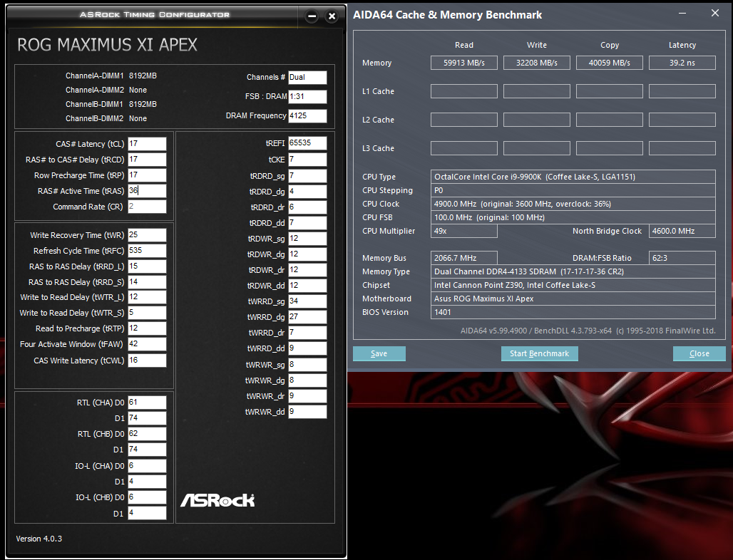733x560 pixels.
Task: Select the tWRWR_dr field
Action: 307,396
